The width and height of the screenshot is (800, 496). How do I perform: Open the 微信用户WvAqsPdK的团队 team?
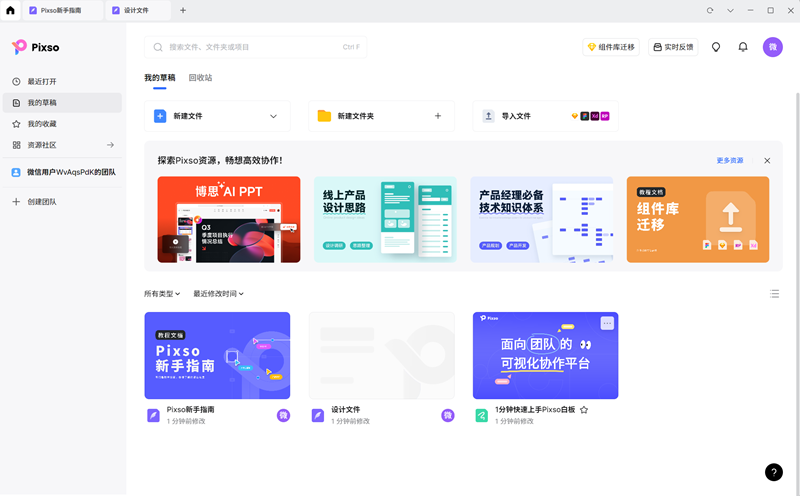tap(62, 172)
